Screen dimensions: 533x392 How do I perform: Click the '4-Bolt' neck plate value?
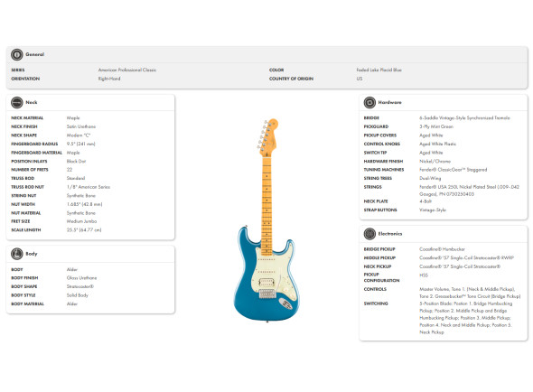coord(425,201)
